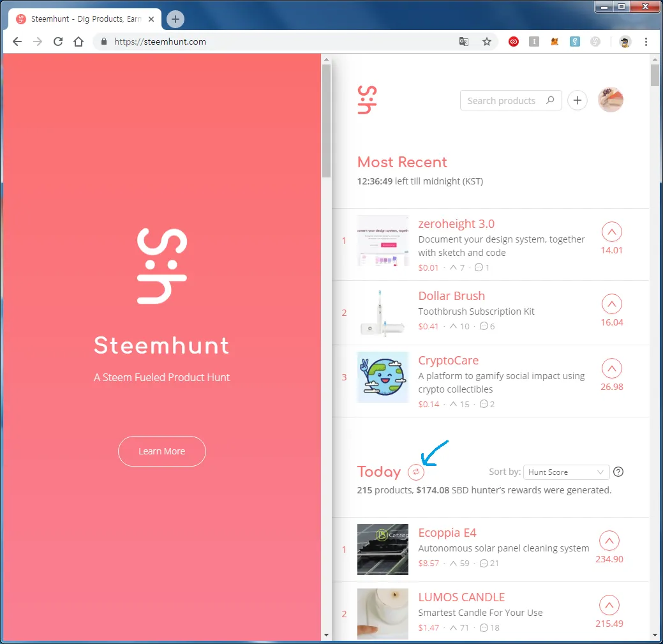Open the faded Steemhunt extension icon
This screenshot has height=644, width=663.
tap(595, 41)
